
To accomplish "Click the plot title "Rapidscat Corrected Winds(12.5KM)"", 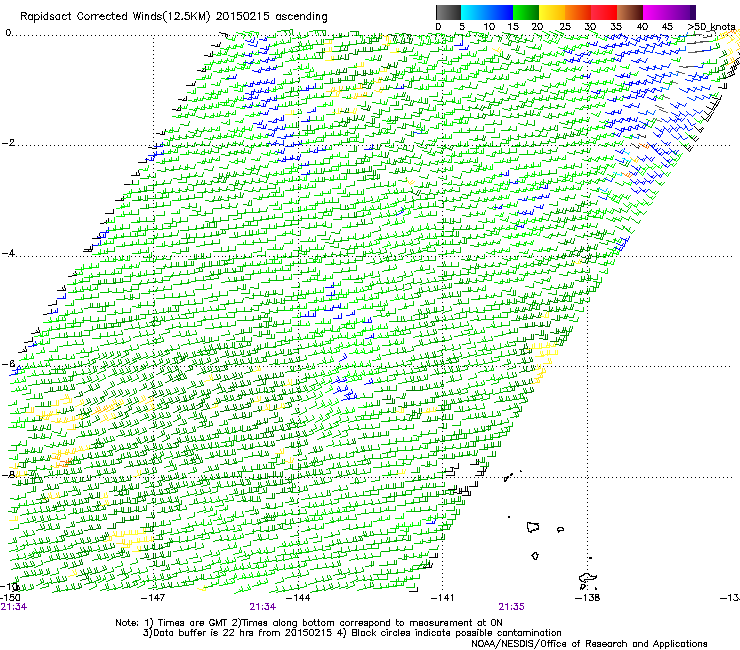I will coord(115,16).
